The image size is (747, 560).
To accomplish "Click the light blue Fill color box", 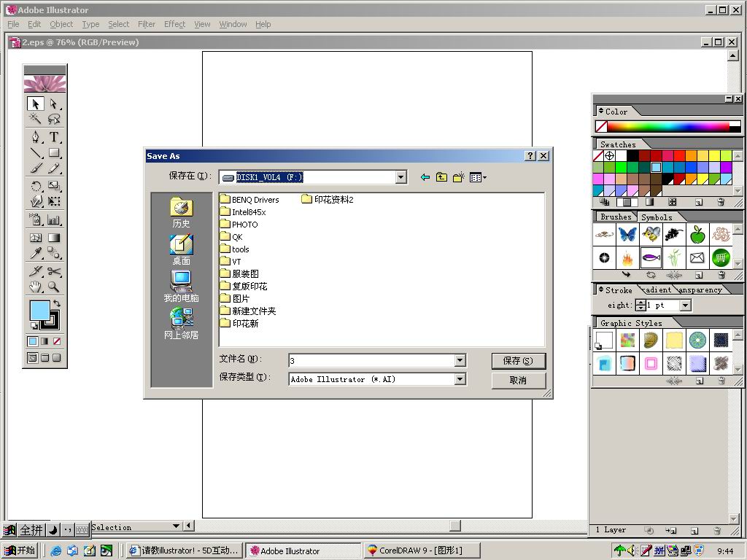I will coord(39,311).
